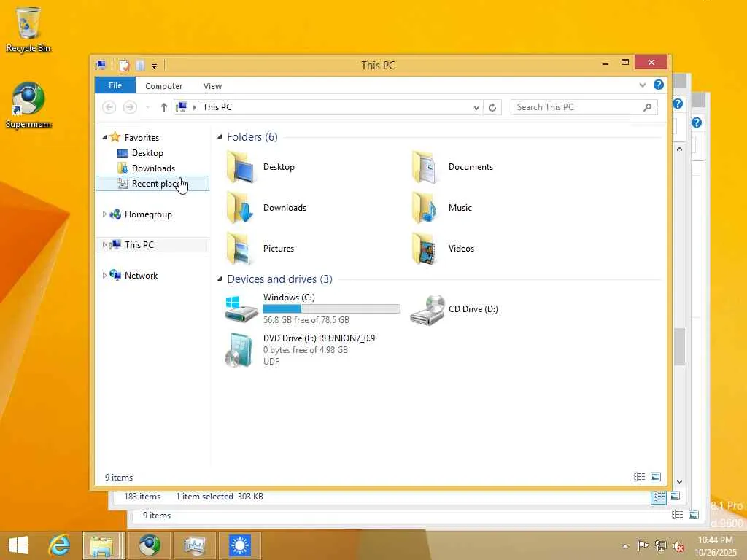Select the Downloads folder in Folders group
The image size is (747, 560).
pyautogui.click(x=266, y=208)
